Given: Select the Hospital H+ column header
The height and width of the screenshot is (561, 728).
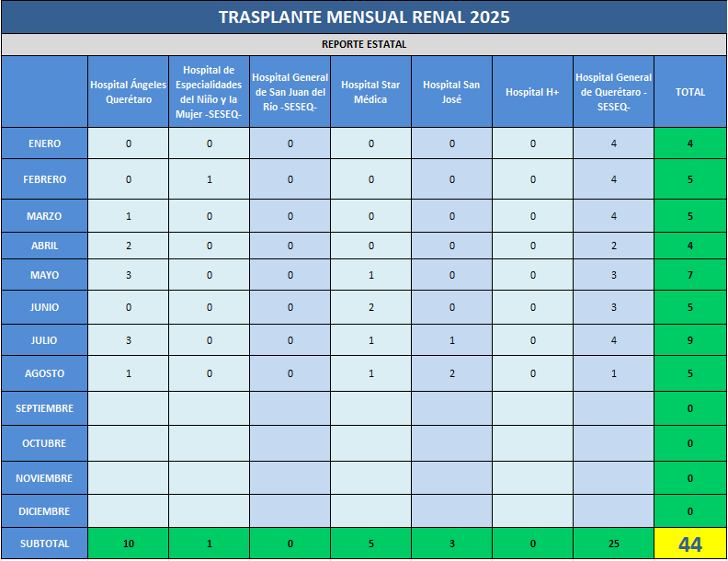Looking at the screenshot, I should 532,92.
